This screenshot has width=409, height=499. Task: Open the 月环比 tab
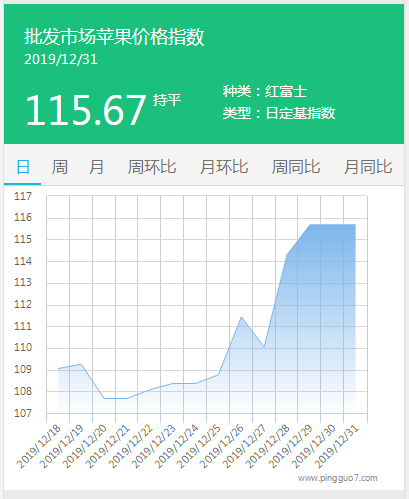224,167
